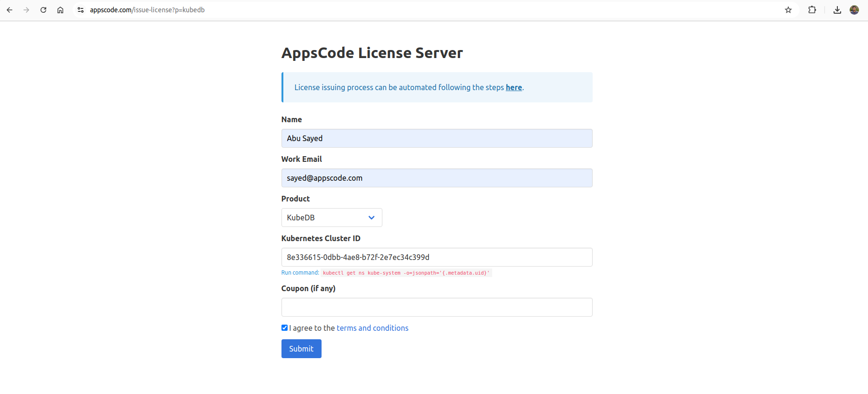The image size is (868, 394).
Task: Bookmark this page with the star icon
Action: tap(788, 10)
